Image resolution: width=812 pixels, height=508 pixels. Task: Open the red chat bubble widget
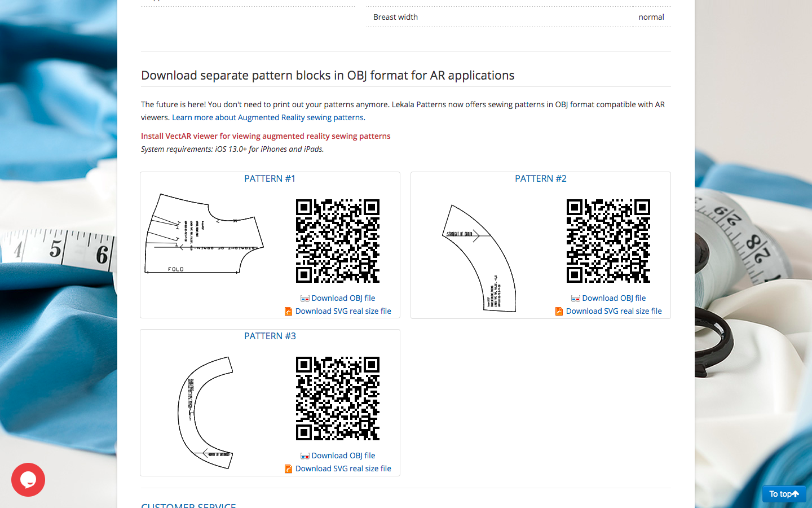28,480
